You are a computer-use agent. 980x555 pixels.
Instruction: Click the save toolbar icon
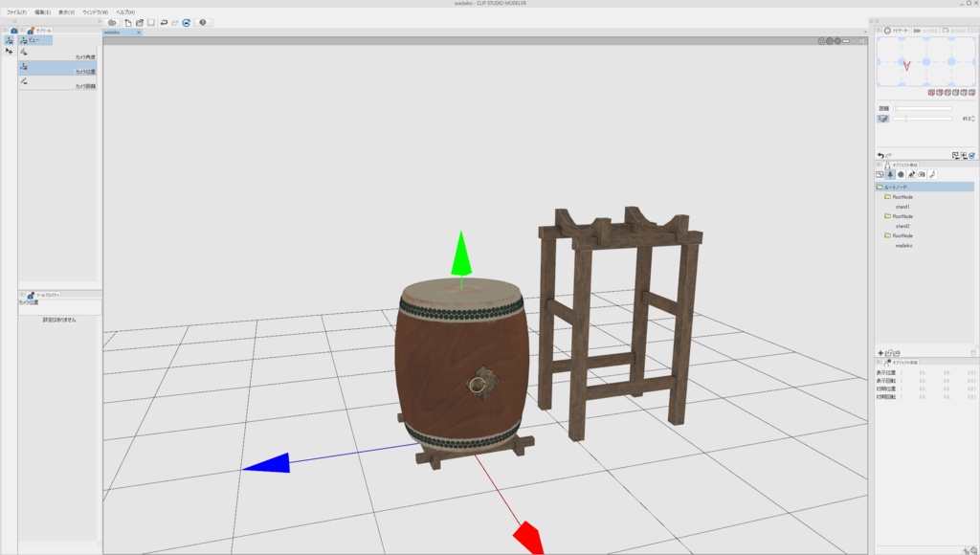150,23
